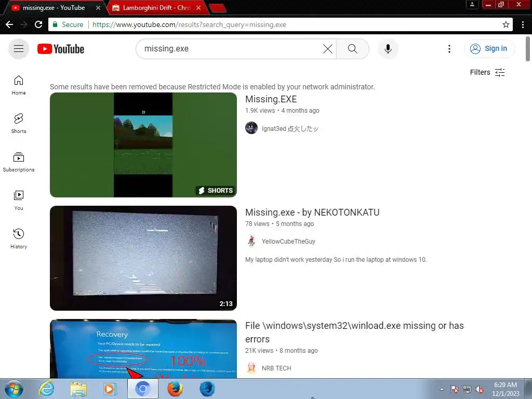532x399 pixels.
Task: Close the Lamborghini Drift tab
Action: [198, 7]
